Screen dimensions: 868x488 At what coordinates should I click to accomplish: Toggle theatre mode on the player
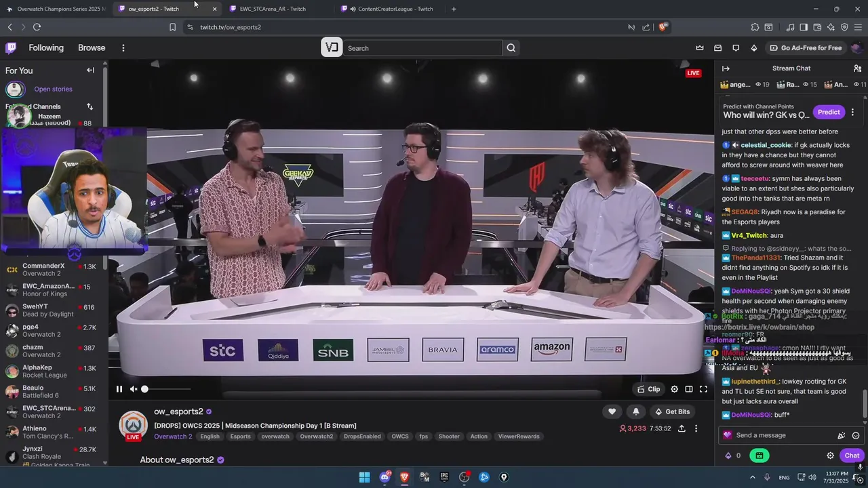pyautogui.click(x=689, y=389)
